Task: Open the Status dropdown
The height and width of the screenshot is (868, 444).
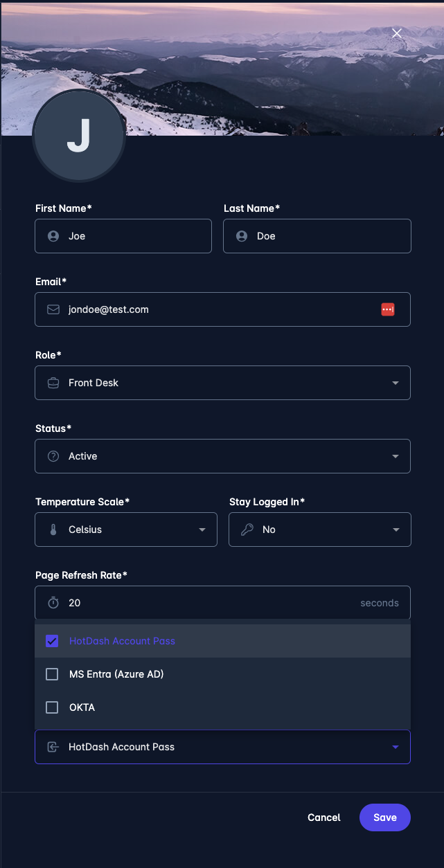Action: click(395, 456)
